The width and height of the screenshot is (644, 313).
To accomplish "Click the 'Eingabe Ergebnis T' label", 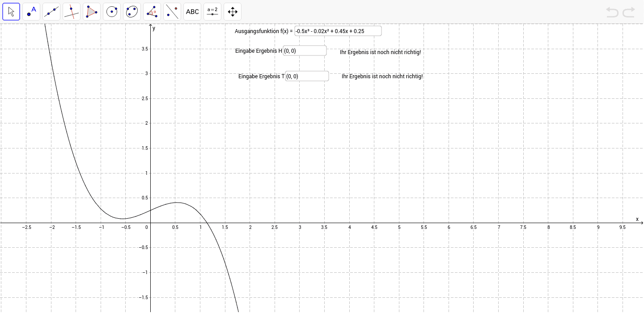I will pyautogui.click(x=262, y=76).
